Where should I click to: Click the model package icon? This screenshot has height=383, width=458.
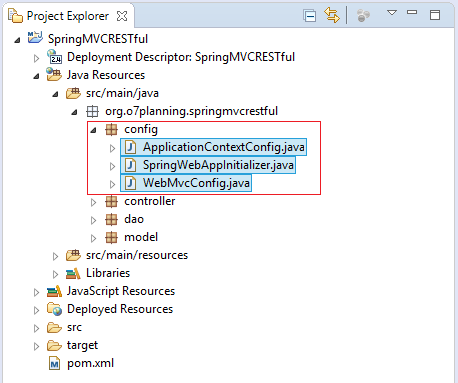pyautogui.click(x=111, y=237)
